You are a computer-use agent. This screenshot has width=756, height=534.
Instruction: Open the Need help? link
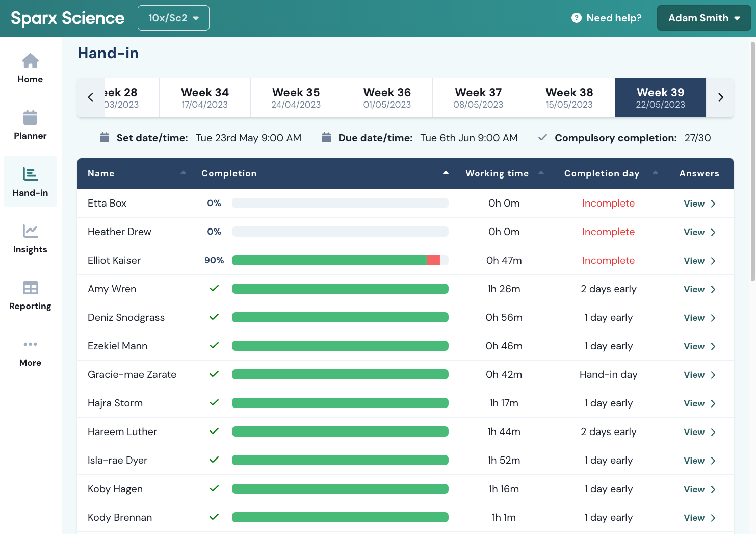tap(613, 18)
